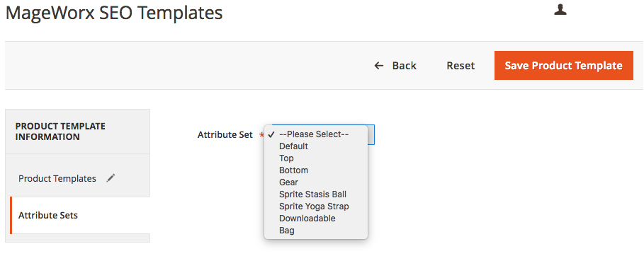Click the Attribute Set field label
The width and height of the screenshot is (644, 256).
[225, 135]
